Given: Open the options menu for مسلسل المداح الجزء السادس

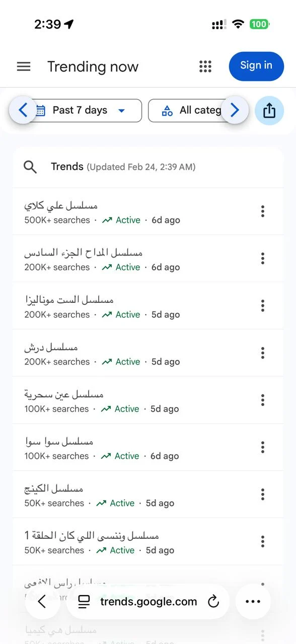Looking at the screenshot, I should (x=262, y=258).
